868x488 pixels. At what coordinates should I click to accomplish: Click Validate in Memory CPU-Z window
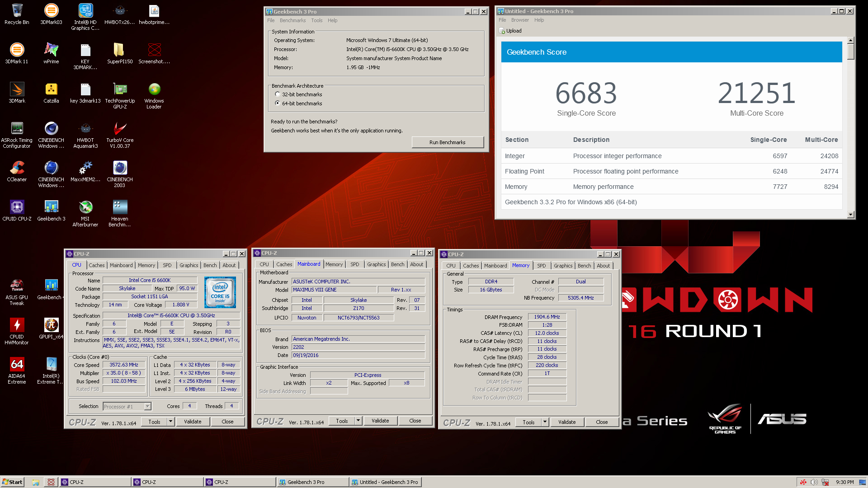point(567,422)
